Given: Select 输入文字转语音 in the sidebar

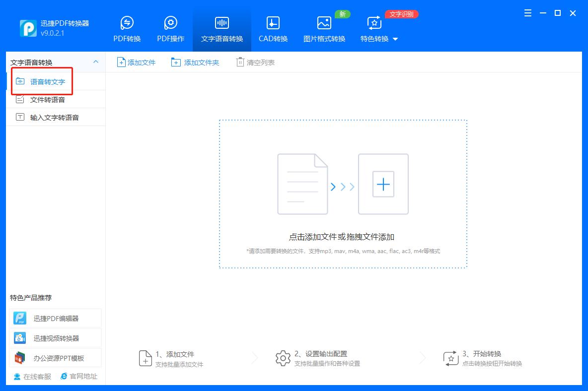Looking at the screenshot, I should (56, 117).
